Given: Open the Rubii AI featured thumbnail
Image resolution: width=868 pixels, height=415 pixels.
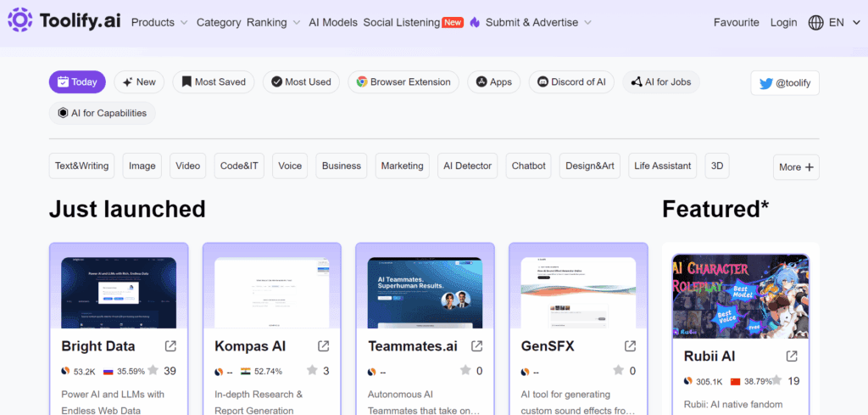Looking at the screenshot, I should click(x=741, y=296).
